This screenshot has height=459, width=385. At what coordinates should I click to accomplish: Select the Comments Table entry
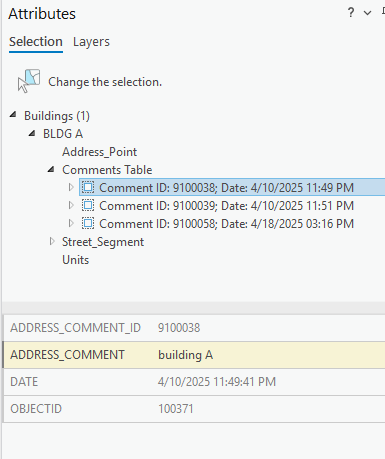tap(107, 170)
